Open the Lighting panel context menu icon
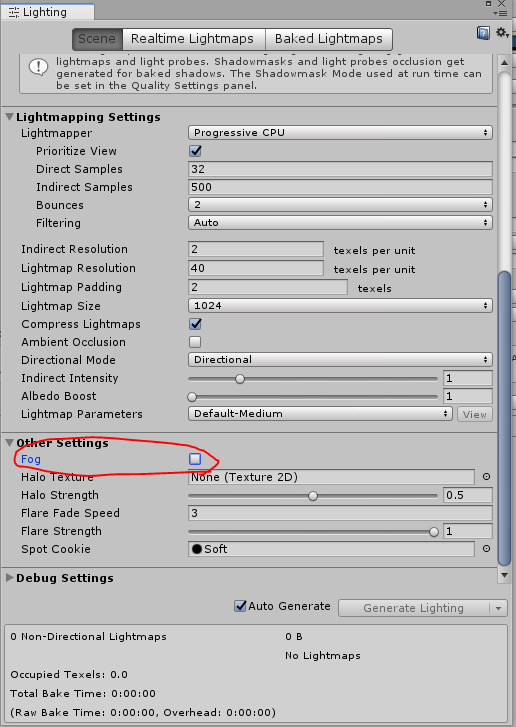The height and width of the screenshot is (727, 516). tap(502, 13)
